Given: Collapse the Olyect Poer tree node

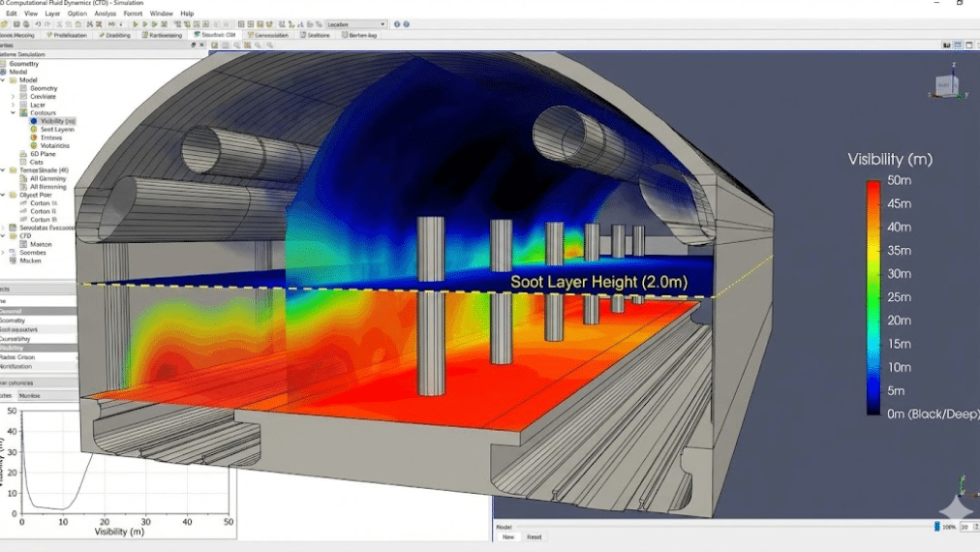Looking at the screenshot, I should pos(3,195).
